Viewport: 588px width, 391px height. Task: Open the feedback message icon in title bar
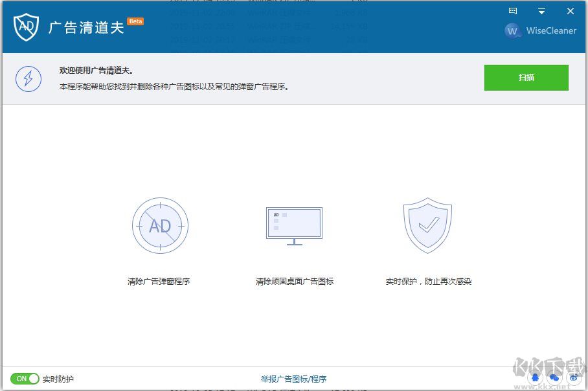pos(513,11)
